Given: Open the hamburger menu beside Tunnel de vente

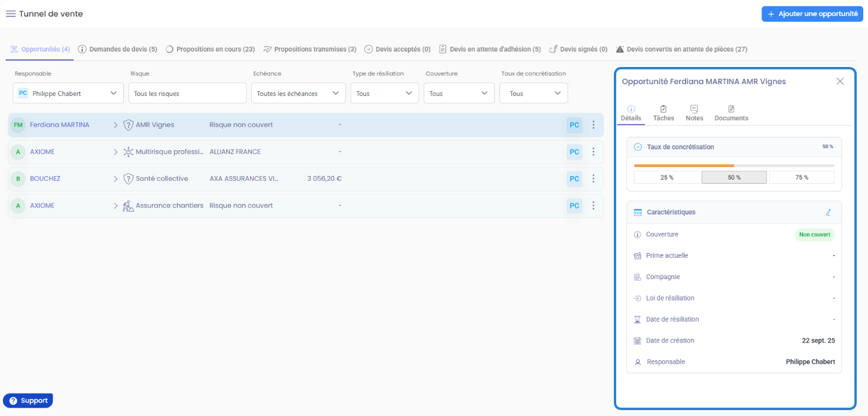Looking at the screenshot, I should tap(11, 14).
